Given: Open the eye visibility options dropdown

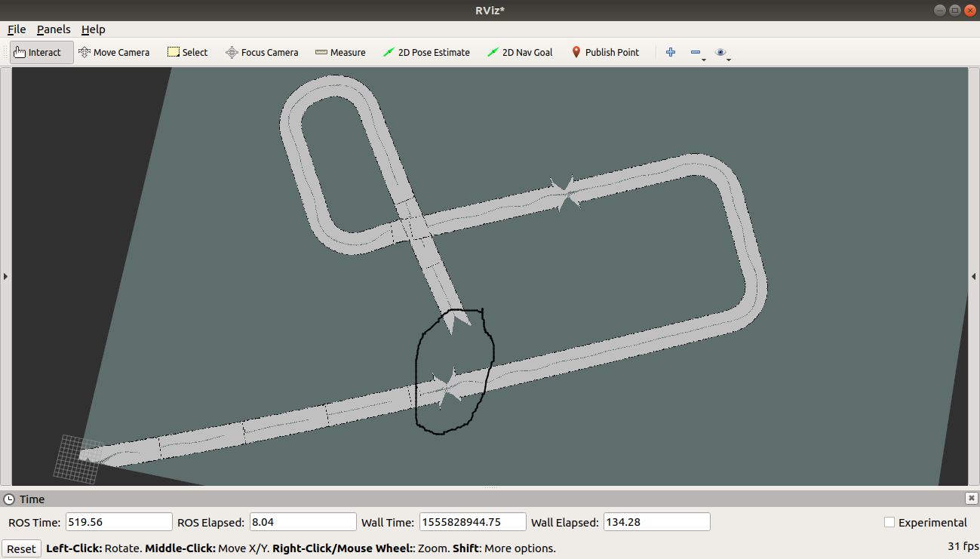Looking at the screenshot, I should tap(723, 53).
